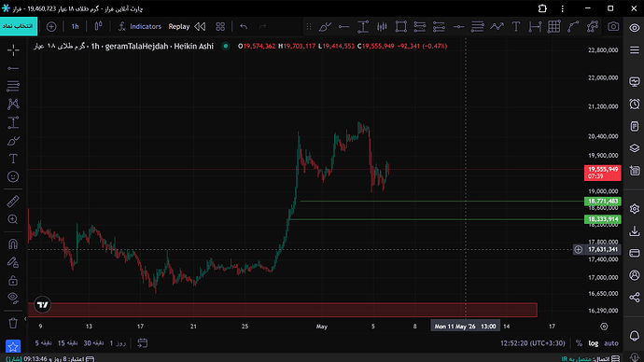Screen dimensions: 644x362
Task: Activate the zoom in tool
Action: [13, 219]
